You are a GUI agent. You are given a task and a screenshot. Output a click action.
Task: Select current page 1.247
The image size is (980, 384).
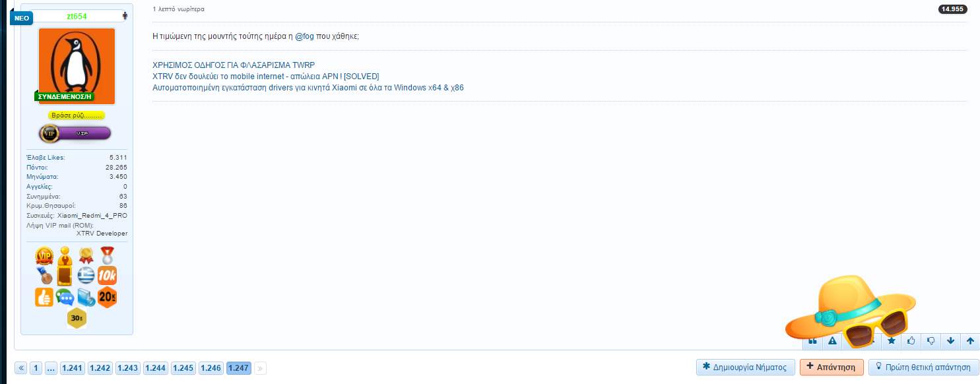point(239,368)
